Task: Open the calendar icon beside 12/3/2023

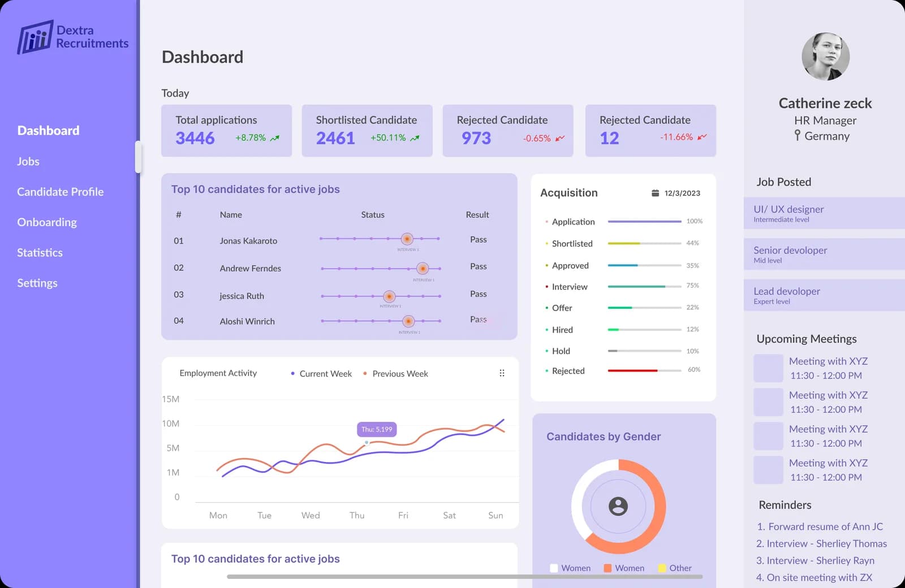Action: [x=655, y=193]
